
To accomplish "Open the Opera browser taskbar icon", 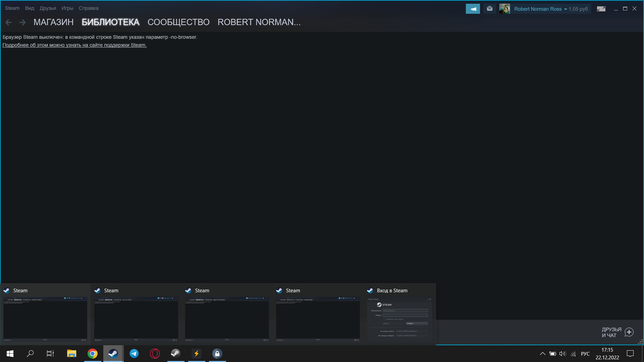I will point(155,354).
